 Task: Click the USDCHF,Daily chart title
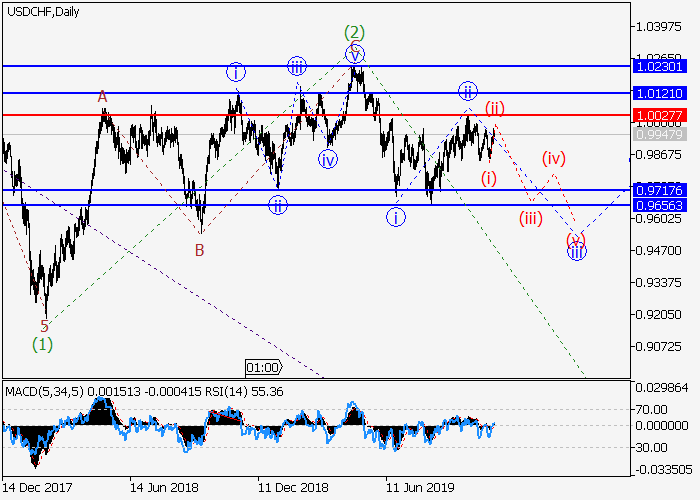point(43,11)
